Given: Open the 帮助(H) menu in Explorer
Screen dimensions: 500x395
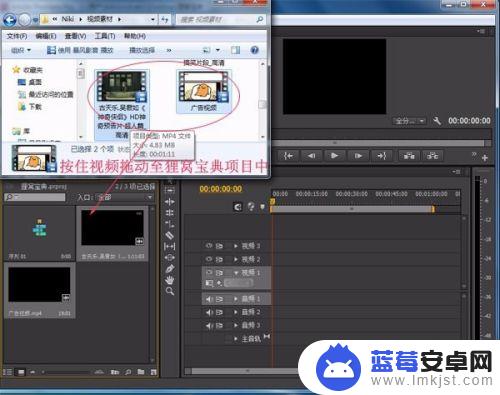Looking at the screenshot, I should point(135,36).
